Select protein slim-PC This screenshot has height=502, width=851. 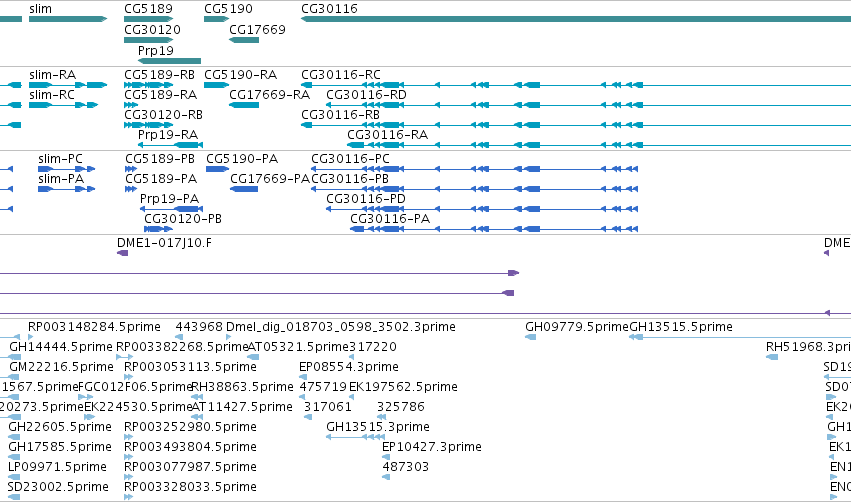(x=60, y=158)
